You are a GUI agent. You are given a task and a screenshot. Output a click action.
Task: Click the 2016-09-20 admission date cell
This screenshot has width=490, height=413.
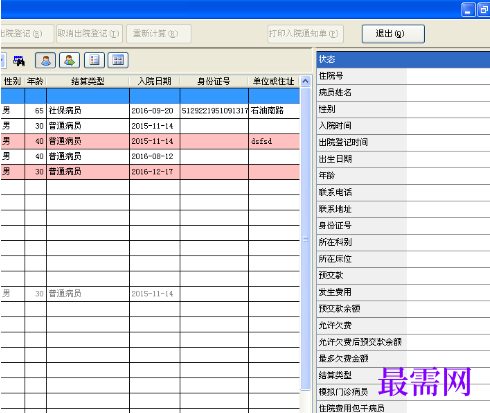click(x=155, y=111)
